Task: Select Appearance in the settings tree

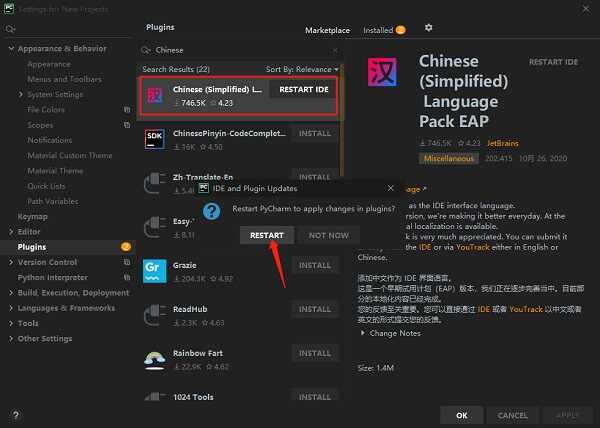Action: [49, 64]
